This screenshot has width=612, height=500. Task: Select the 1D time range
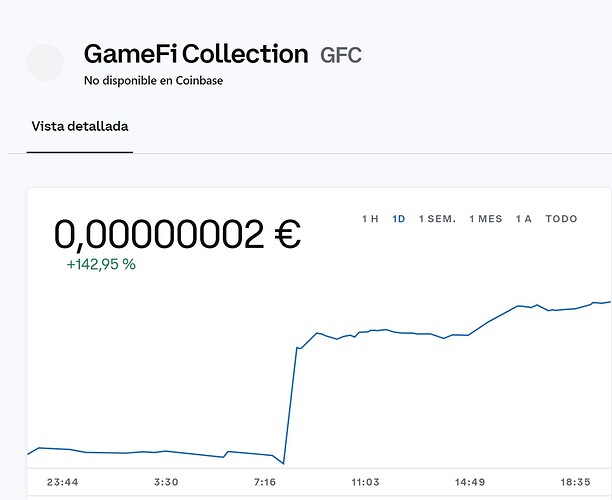pyautogui.click(x=399, y=219)
